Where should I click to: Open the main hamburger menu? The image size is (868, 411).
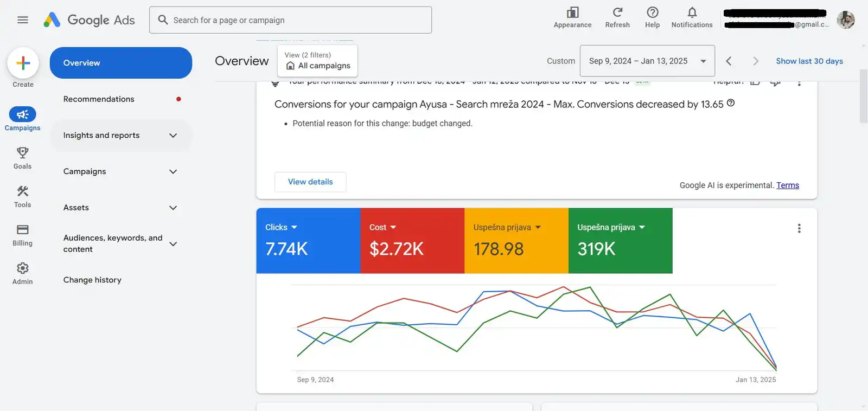(x=22, y=20)
